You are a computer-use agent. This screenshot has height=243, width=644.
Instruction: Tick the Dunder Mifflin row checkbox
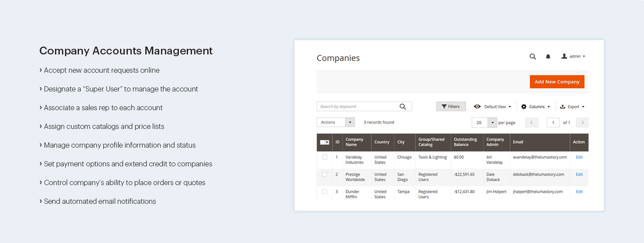325,192
